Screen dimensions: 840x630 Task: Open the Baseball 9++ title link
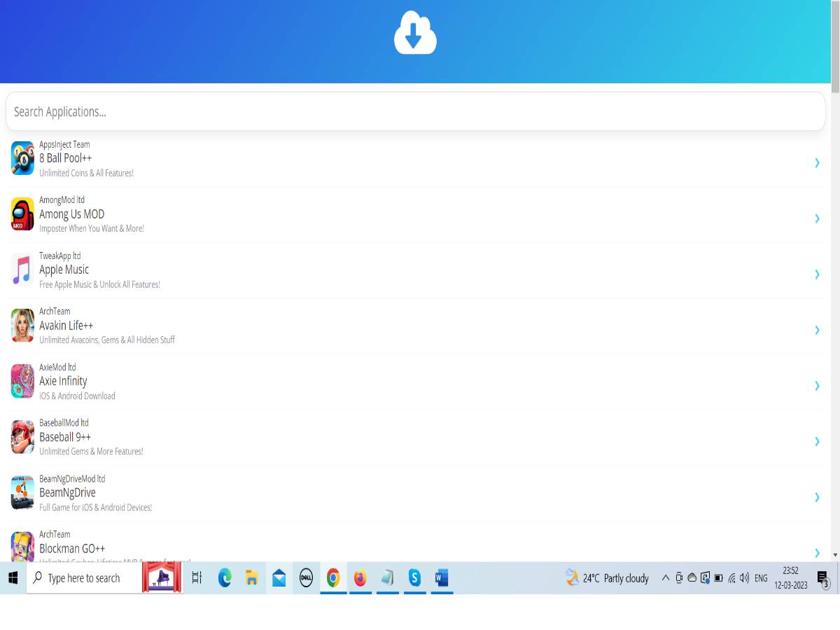click(x=65, y=437)
